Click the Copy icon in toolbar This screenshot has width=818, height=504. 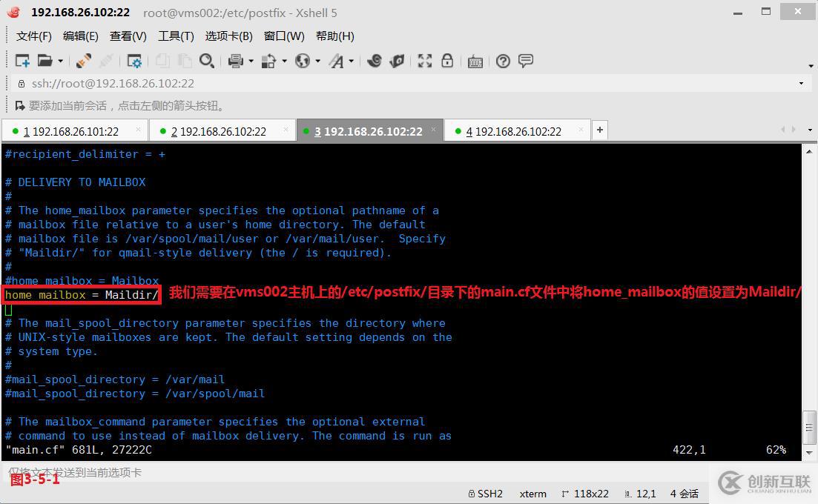click(162, 61)
